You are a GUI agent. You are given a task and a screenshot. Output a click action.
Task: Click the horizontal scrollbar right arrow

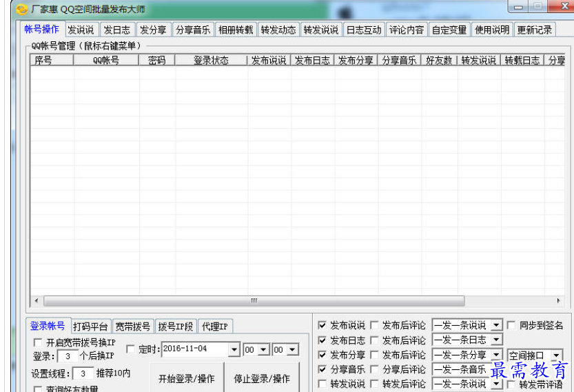point(558,300)
